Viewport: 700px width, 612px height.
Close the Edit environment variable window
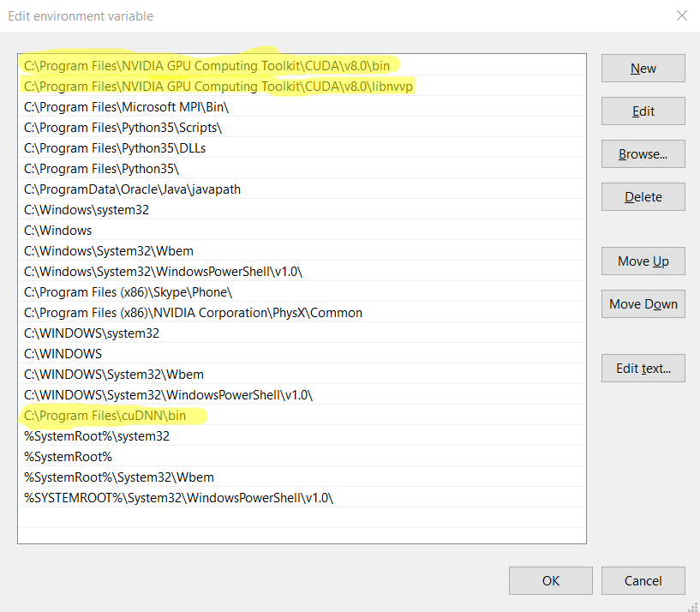point(682,15)
